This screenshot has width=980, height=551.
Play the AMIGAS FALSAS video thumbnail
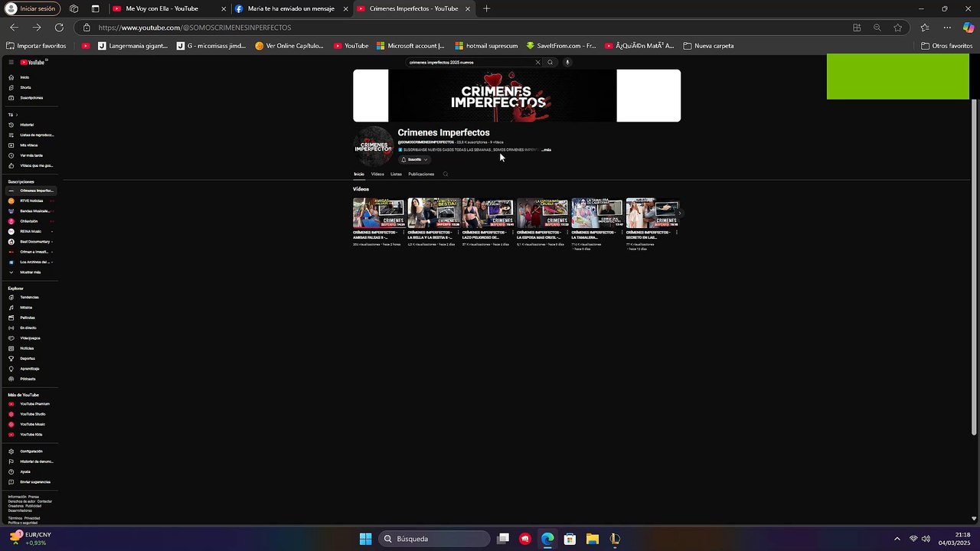[378, 213]
